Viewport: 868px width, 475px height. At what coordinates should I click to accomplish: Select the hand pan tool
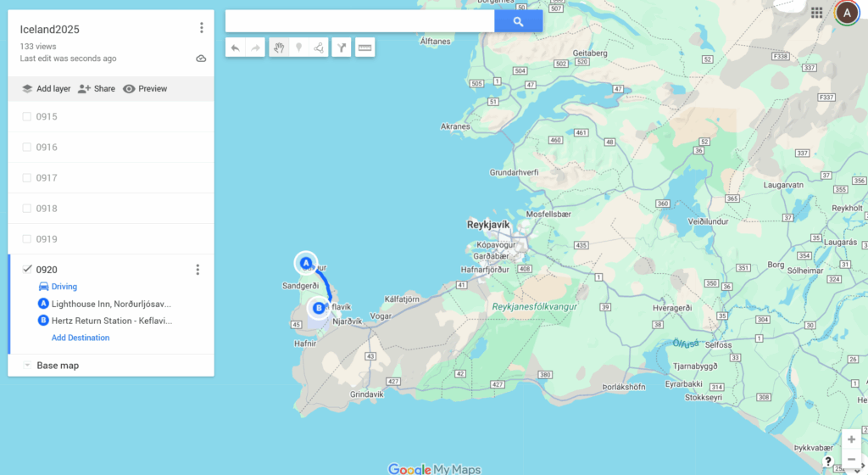(x=279, y=48)
